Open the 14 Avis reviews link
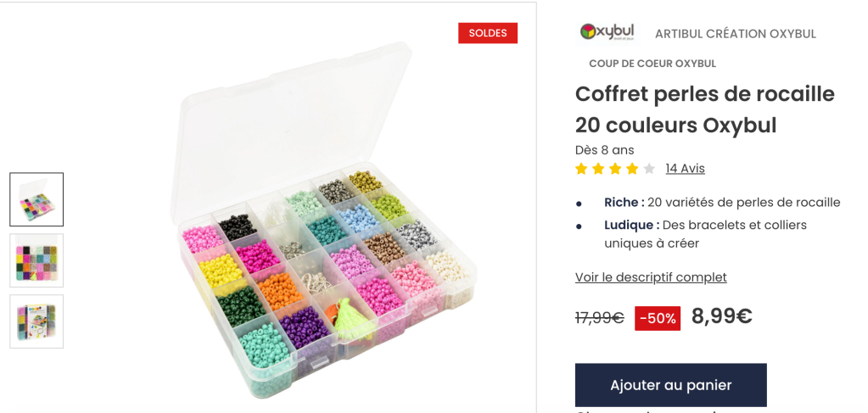The height and width of the screenshot is (413, 868). click(x=685, y=169)
